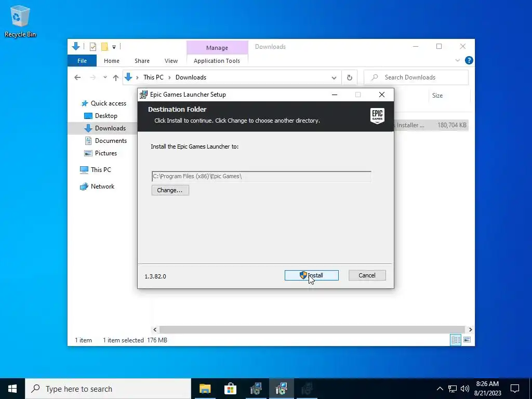Select Downloads in navigation pane
Screen dimensions: 532x399
click(105, 128)
